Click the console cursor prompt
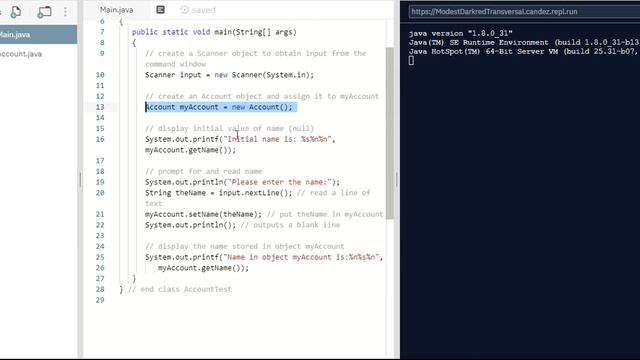640x360 pixels. tap(411, 60)
